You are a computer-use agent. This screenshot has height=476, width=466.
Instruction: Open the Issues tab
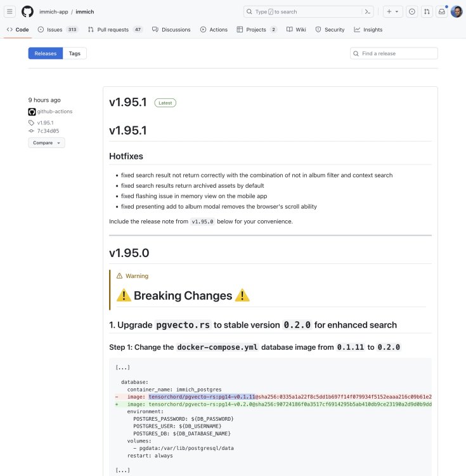58,30
